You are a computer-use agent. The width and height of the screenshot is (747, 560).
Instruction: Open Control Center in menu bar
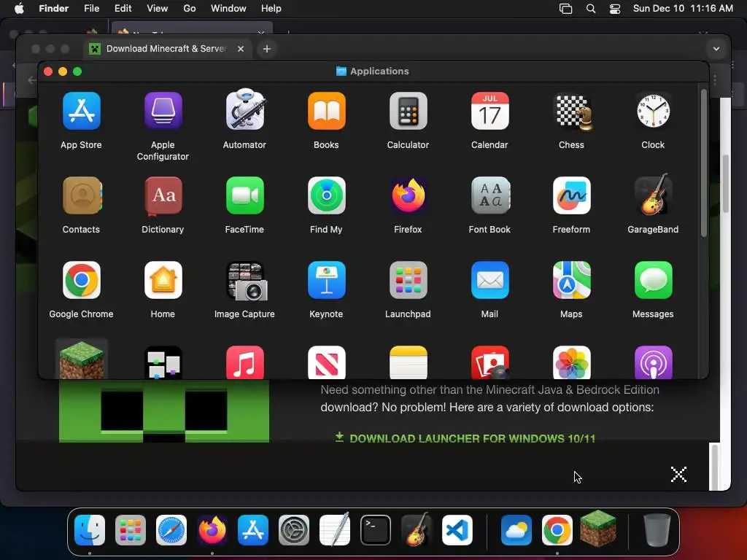(x=615, y=9)
